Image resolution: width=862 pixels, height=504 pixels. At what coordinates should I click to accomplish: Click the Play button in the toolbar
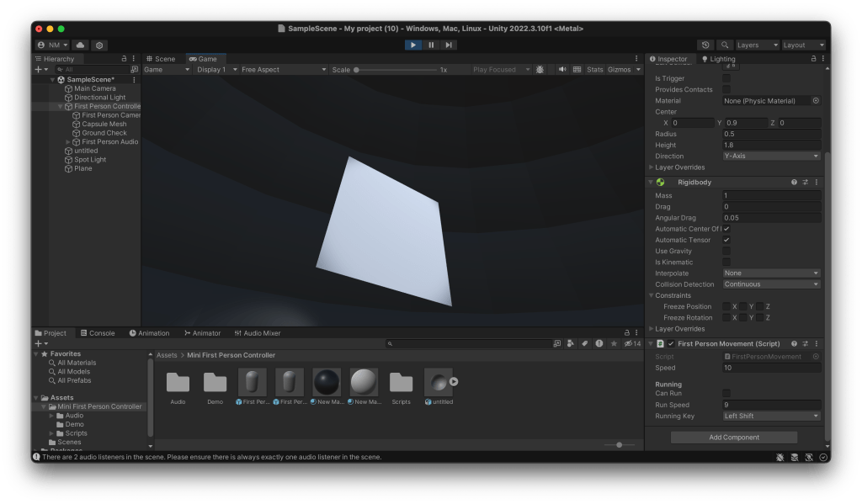pos(412,45)
